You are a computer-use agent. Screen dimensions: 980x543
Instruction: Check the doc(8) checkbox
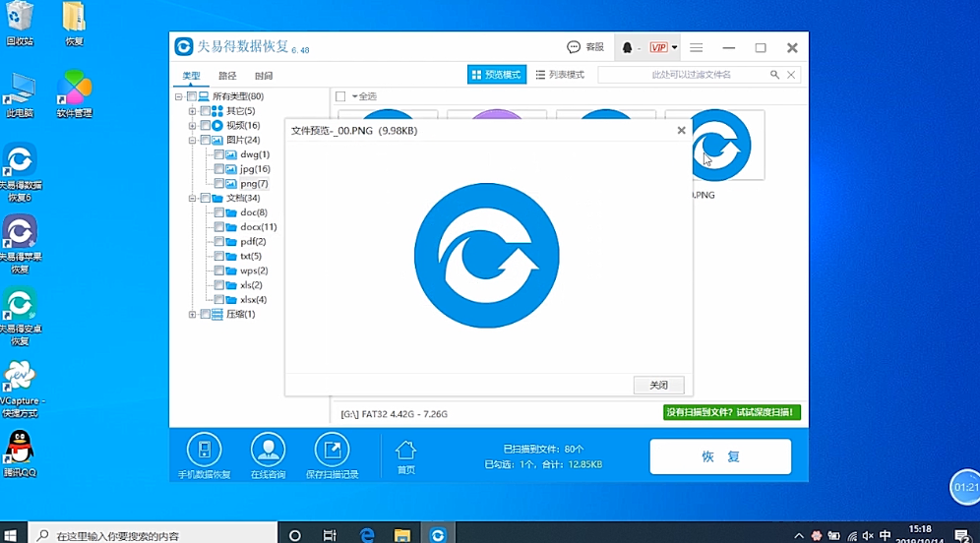[x=218, y=212]
